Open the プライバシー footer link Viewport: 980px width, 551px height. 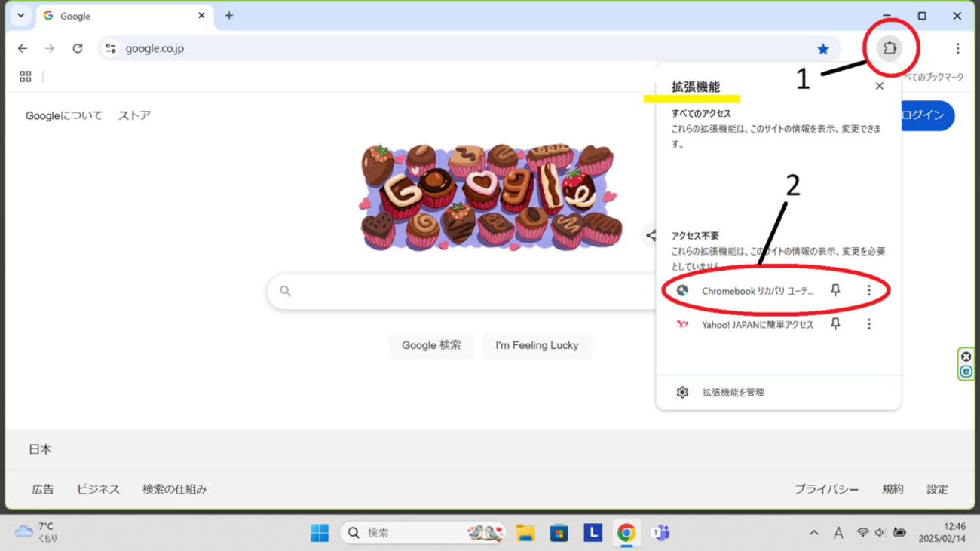(826, 489)
